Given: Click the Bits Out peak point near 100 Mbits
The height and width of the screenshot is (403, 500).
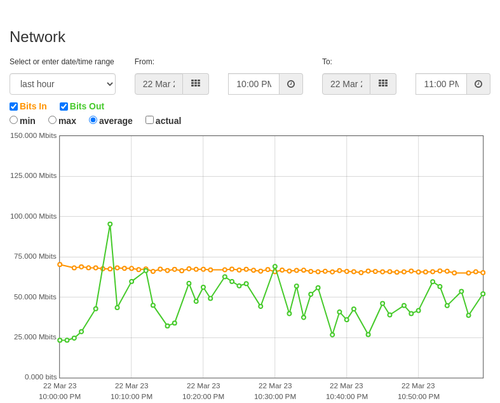Looking at the screenshot, I should 110,224.
